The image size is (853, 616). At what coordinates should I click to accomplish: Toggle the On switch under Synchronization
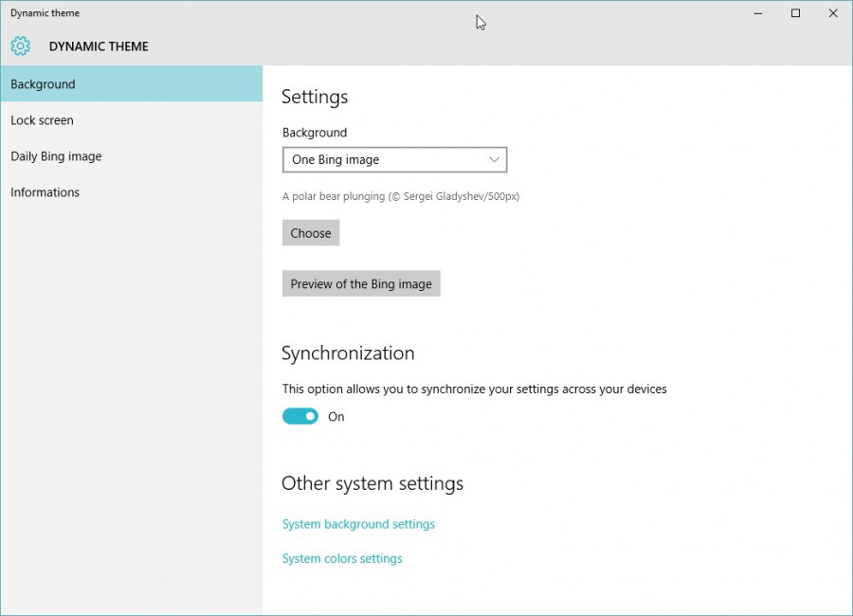click(299, 416)
